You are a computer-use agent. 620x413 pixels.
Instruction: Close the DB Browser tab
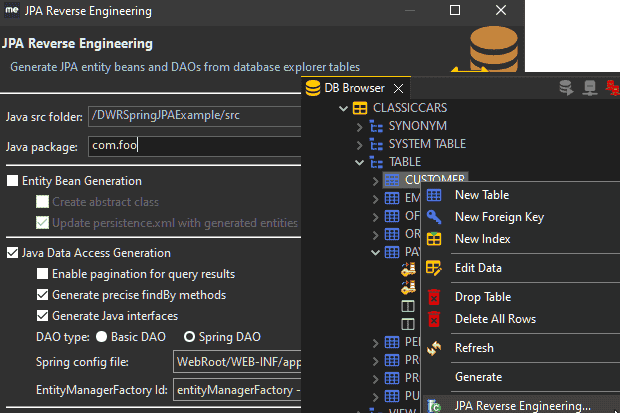point(399,89)
